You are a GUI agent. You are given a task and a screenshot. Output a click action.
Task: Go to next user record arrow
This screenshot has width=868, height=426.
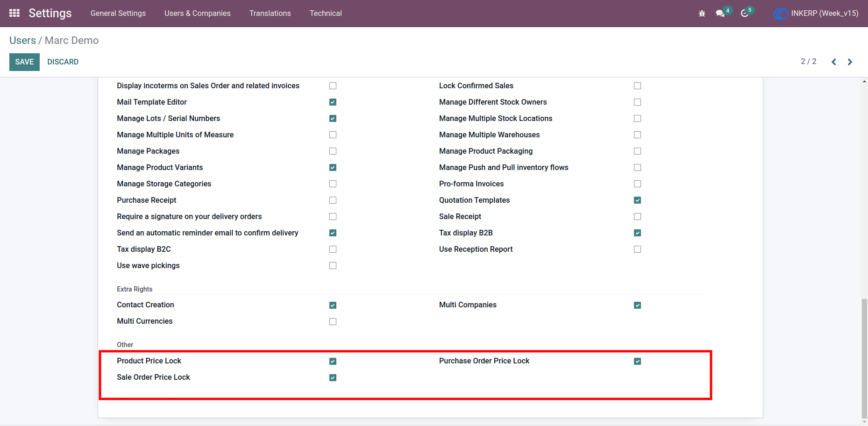850,62
